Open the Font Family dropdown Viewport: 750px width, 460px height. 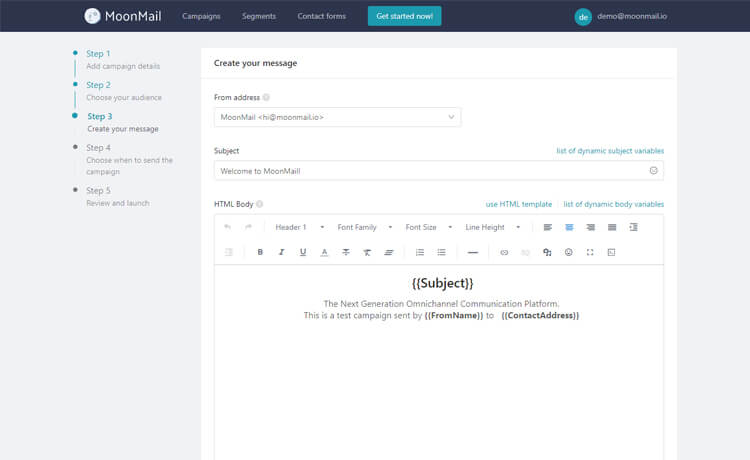(364, 227)
